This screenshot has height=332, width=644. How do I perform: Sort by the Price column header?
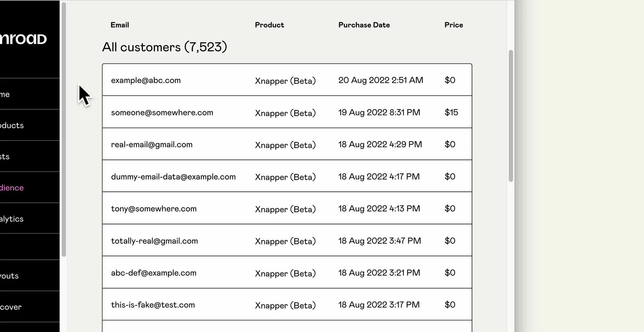[x=454, y=25]
